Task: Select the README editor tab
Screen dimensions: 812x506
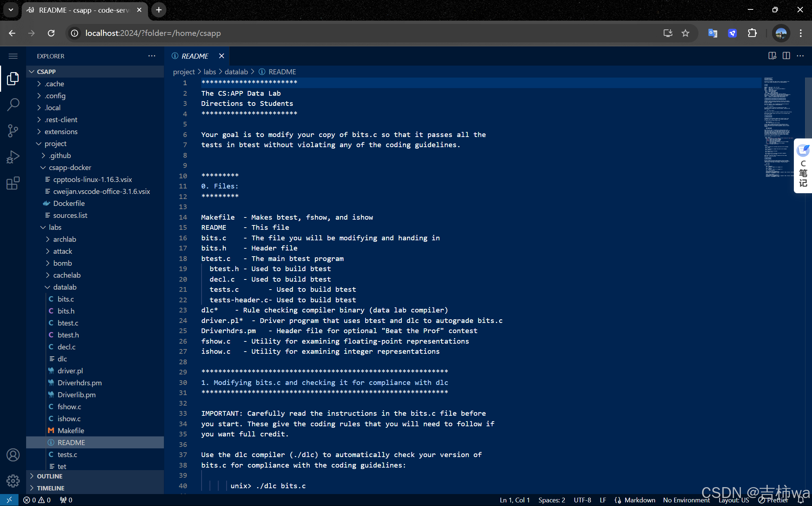Action: (x=195, y=56)
